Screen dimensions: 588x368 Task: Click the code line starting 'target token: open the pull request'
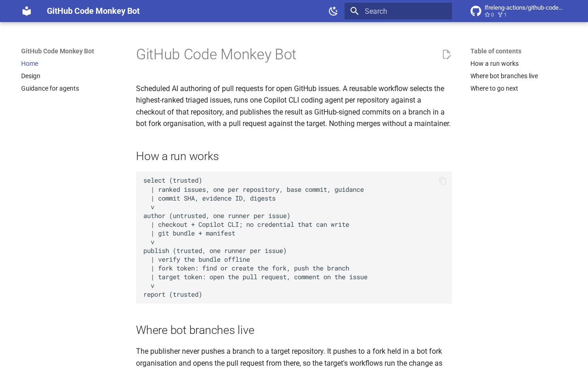coord(263,277)
